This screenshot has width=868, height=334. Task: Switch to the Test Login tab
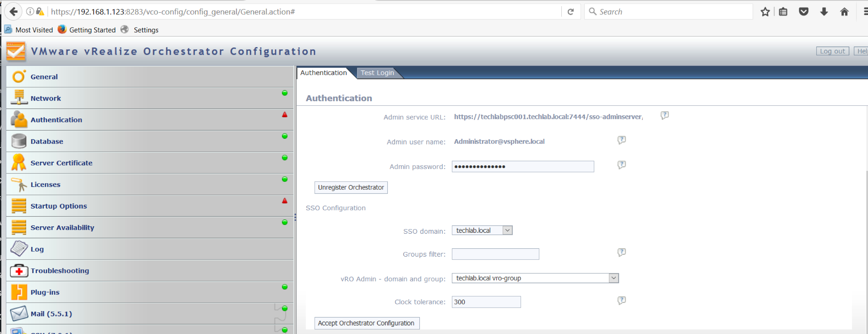pyautogui.click(x=377, y=73)
